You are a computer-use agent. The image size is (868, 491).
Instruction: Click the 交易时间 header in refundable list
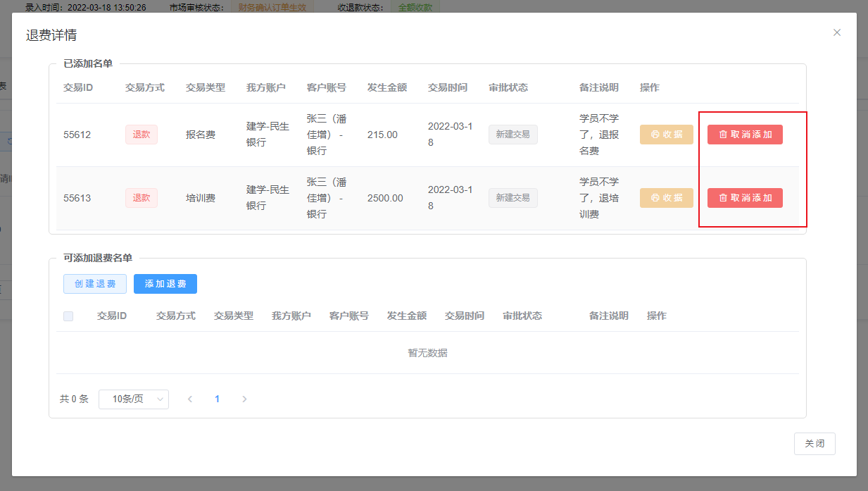click(465, 316)
